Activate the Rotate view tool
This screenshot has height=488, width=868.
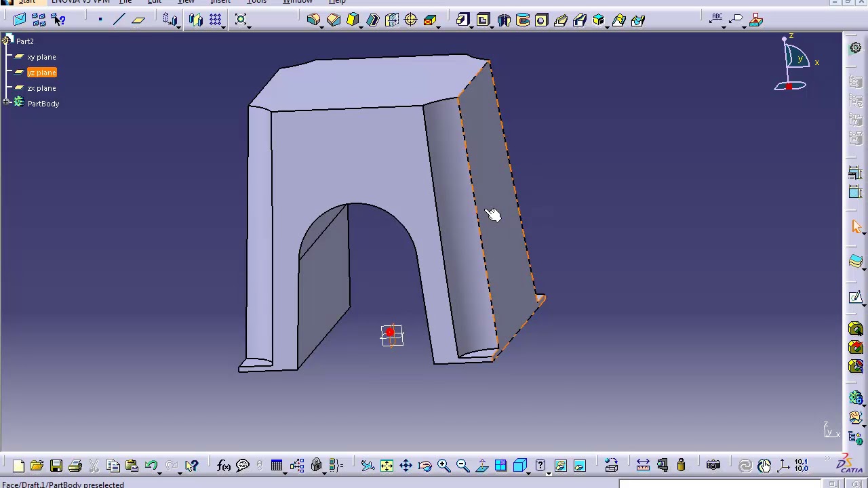tap(425, 466)
